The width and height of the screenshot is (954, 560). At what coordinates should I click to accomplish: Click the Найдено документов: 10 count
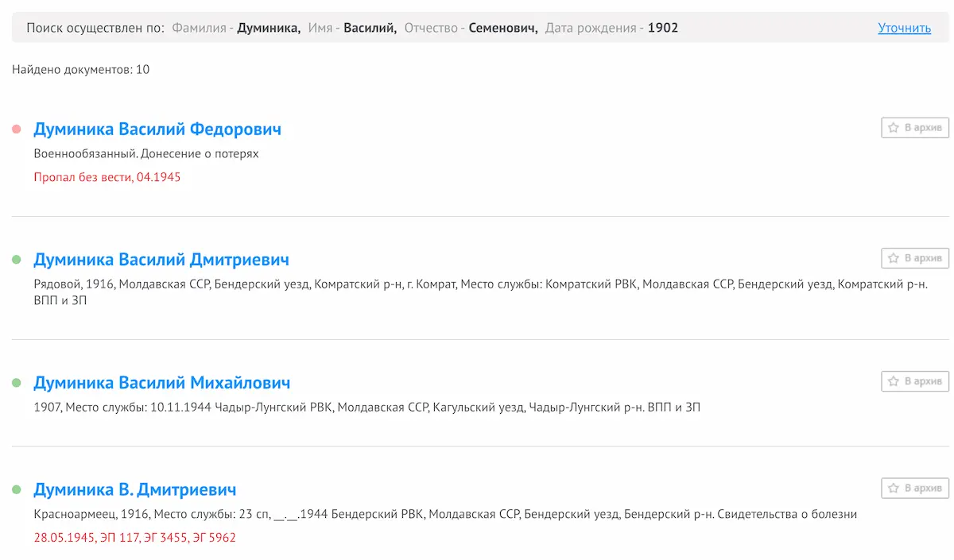click(x=81, y=69)
